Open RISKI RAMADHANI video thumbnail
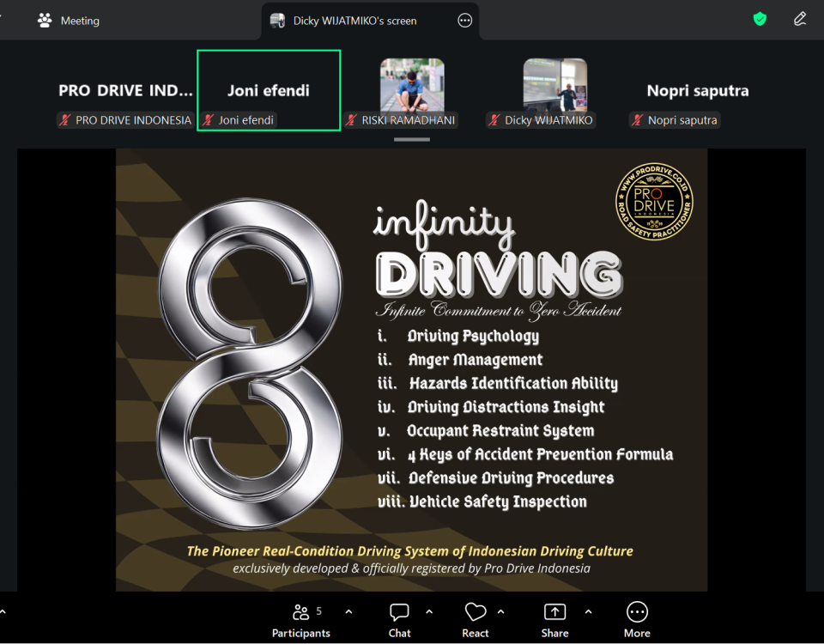 click(412, 85)
